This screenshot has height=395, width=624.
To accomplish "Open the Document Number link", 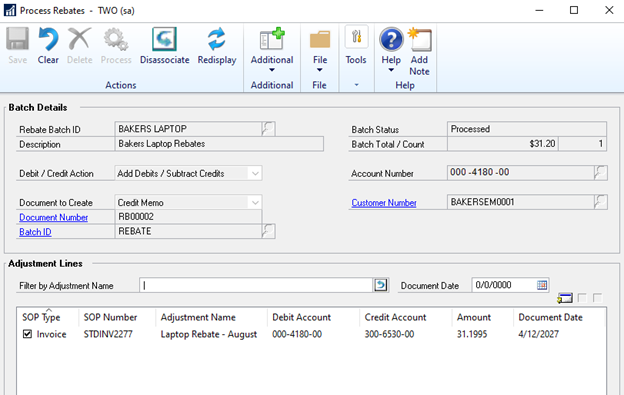I will coord(54,218).
